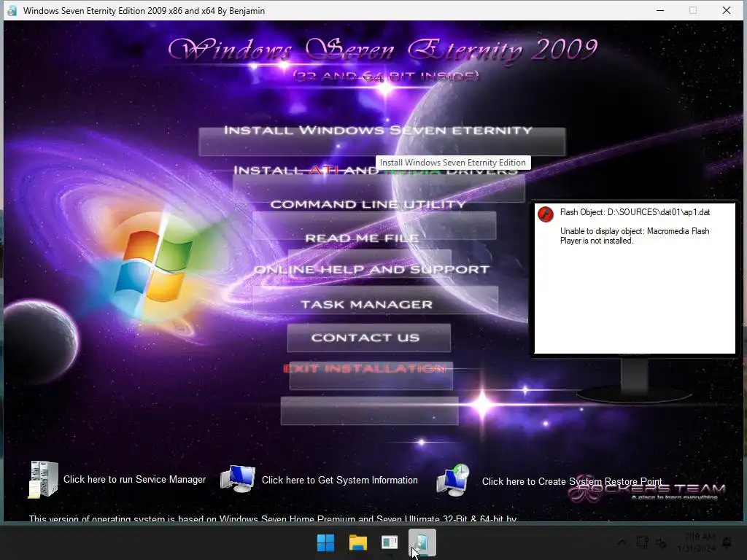Click the Contact Us button

(368, 338)
